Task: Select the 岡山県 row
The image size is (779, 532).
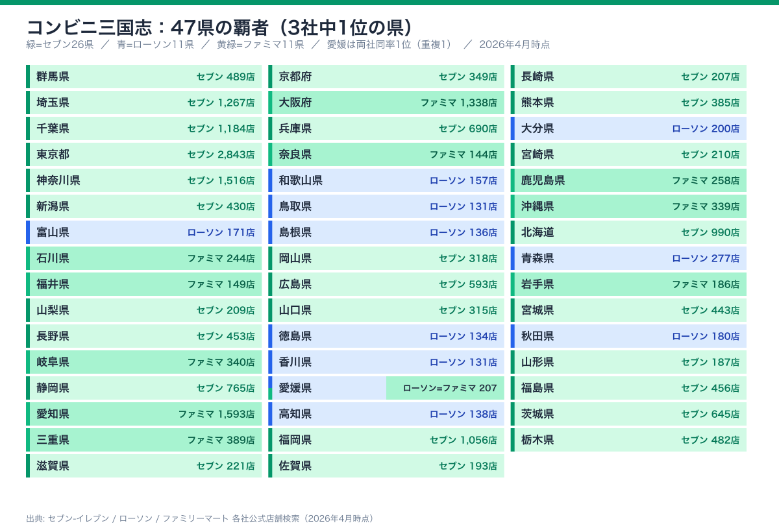Action: (386, 258)
